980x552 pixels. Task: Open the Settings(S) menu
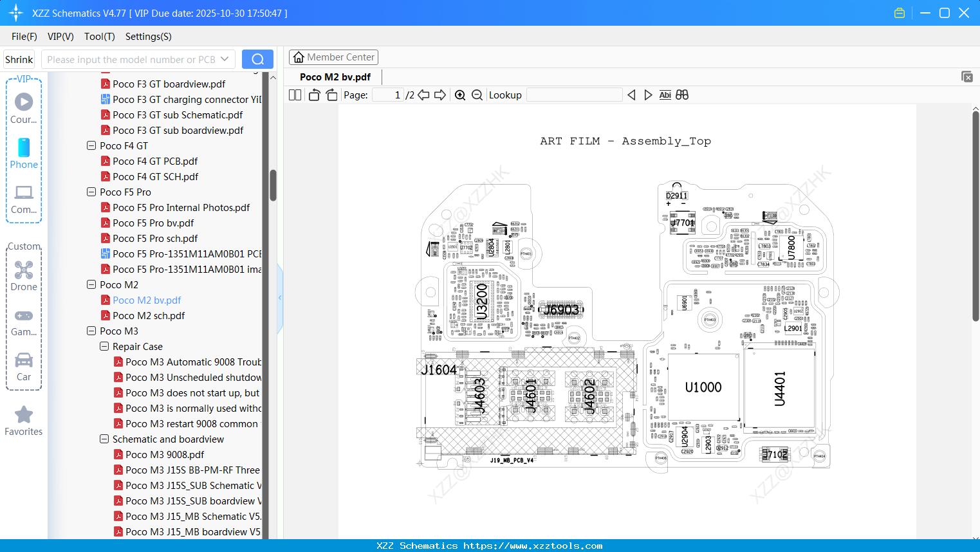click(148, 37)
